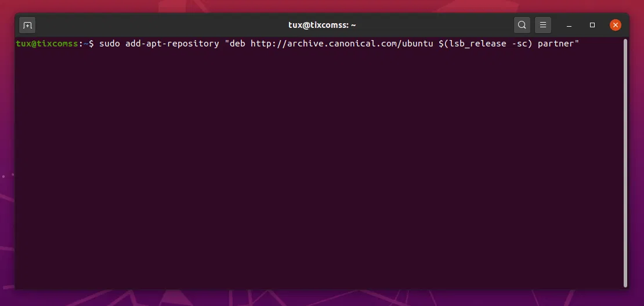Click the word 'partner' at the command end

(x=556, y=44)
